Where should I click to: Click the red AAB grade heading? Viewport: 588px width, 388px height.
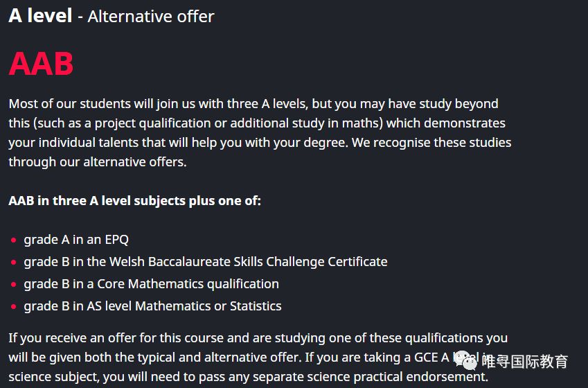[x=41, y=64]
